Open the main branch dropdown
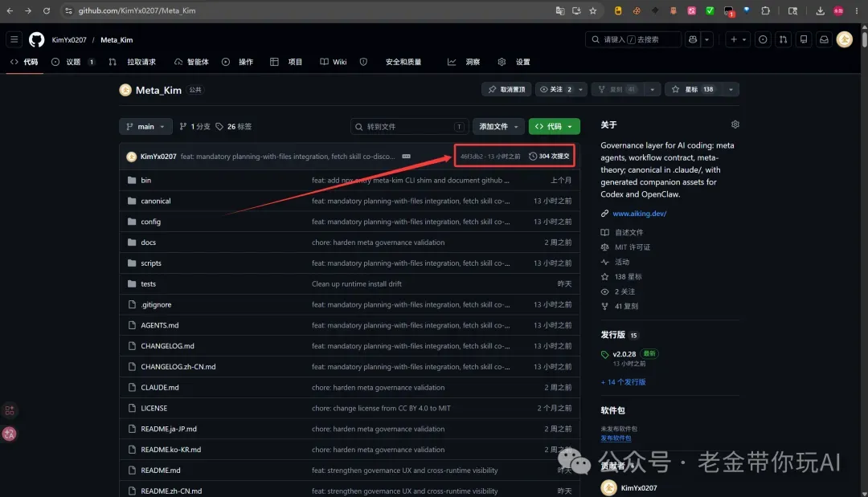 pos(145,127)
